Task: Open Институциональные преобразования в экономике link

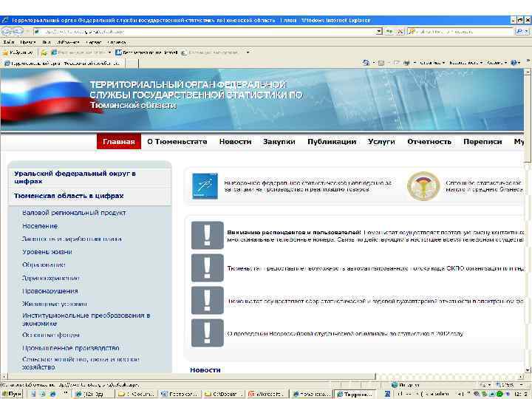Action: click(x=86, y=319)
